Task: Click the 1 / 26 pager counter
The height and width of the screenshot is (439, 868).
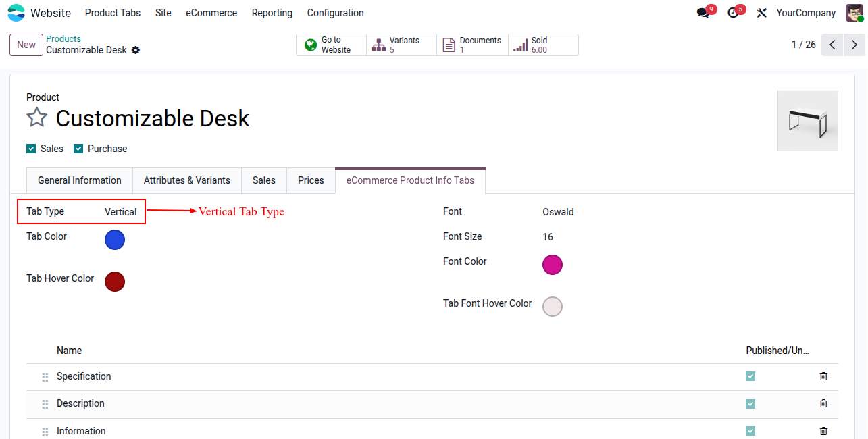Action: point(804,45)
